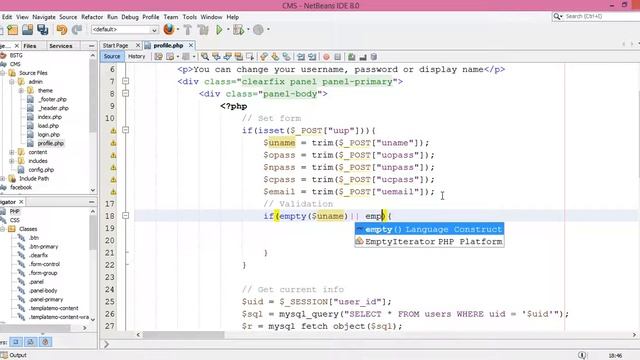Click the Toggle Bookmark icon in editor toolbar

(x=287, y=57)
